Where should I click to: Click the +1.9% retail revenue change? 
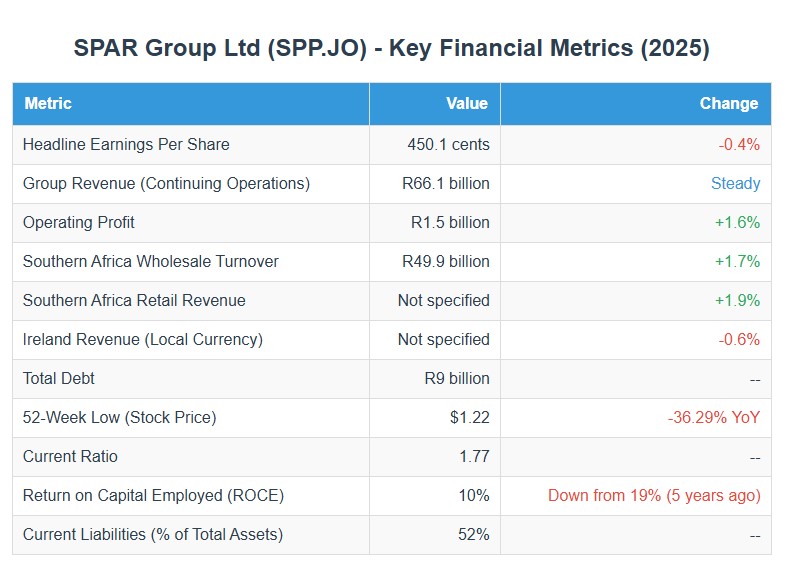point(737,300)
